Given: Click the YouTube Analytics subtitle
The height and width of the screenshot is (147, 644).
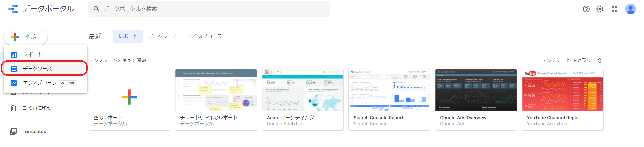Looking at the screenshot, I should coord(547,124).
